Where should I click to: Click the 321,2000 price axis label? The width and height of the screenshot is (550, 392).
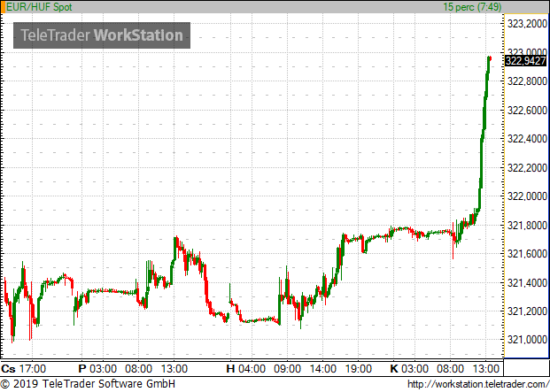(527, 311)
